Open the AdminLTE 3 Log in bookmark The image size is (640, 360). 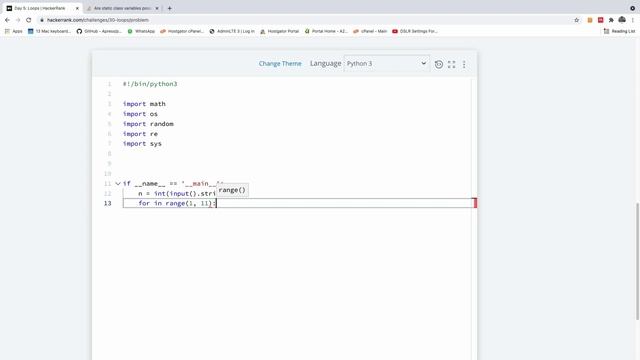[x=232, y=31]
